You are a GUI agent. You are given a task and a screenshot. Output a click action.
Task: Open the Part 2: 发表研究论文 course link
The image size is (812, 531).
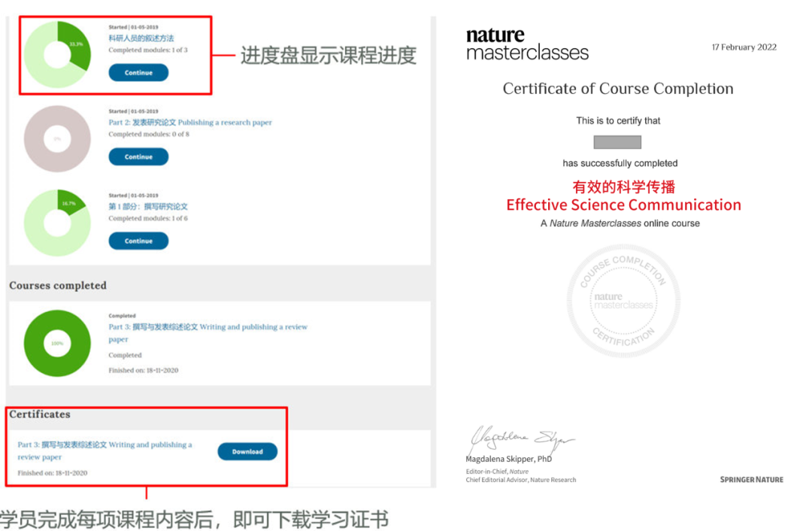point(190,123)
